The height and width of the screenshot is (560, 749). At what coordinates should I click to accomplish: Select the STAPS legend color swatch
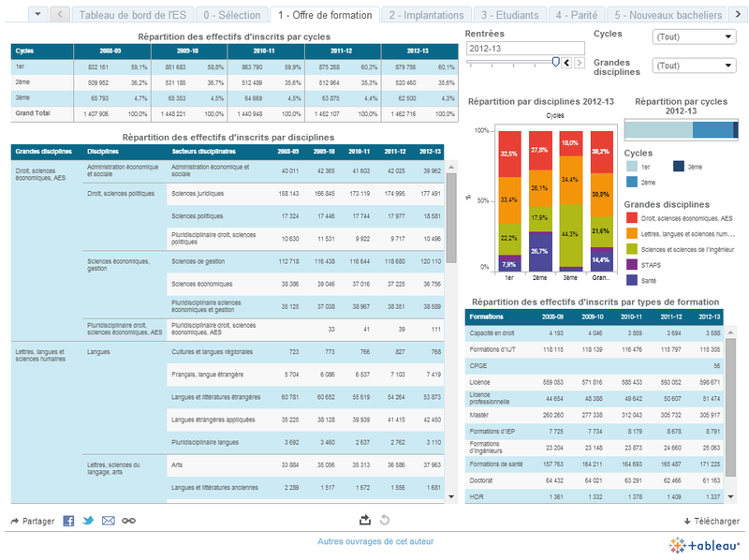632,264
